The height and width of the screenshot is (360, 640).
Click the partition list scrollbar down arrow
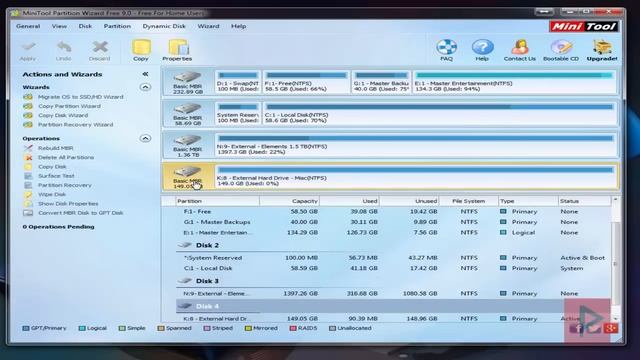(616, 318)
